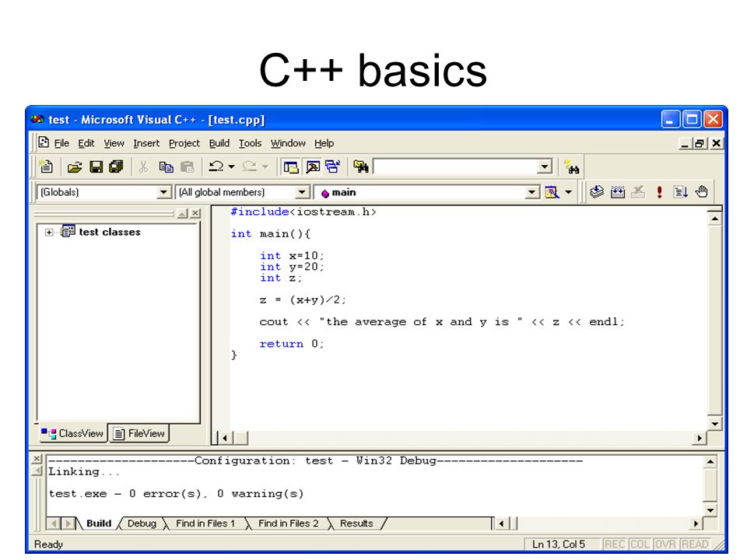Expand the test classes tree node
The height and width of the screenshot is (560, 747).
click(49, 233)
